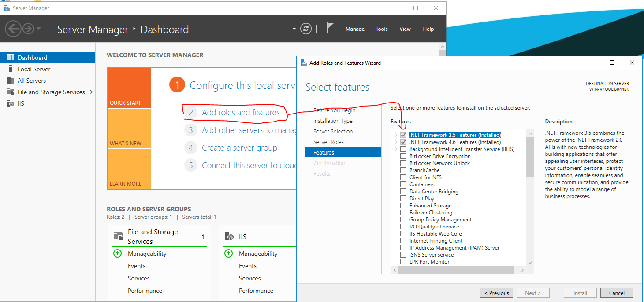Click the Refresh dashboard icon
Viewport: 644px width, 302px height.
coord(306,29)
